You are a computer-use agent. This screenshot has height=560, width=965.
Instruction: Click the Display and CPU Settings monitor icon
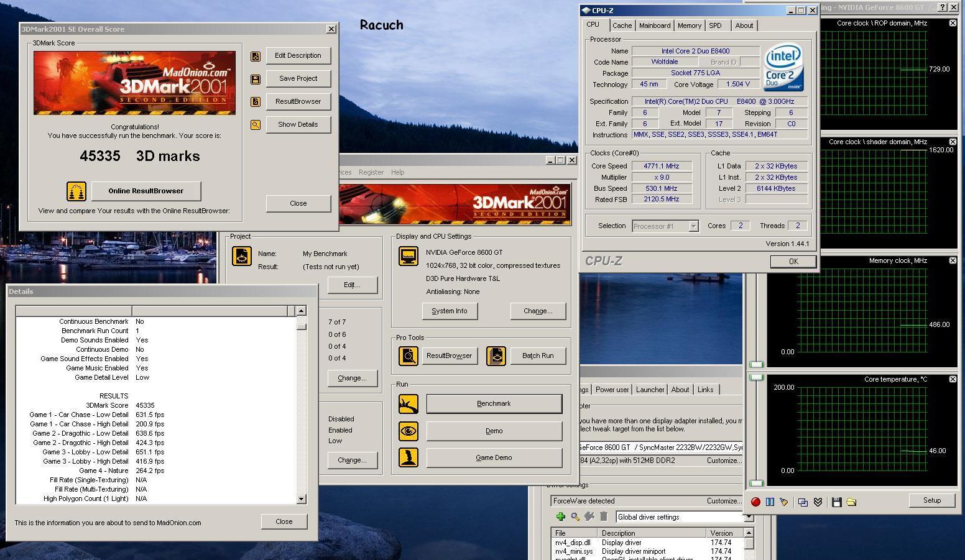click(x=409, y=256)
